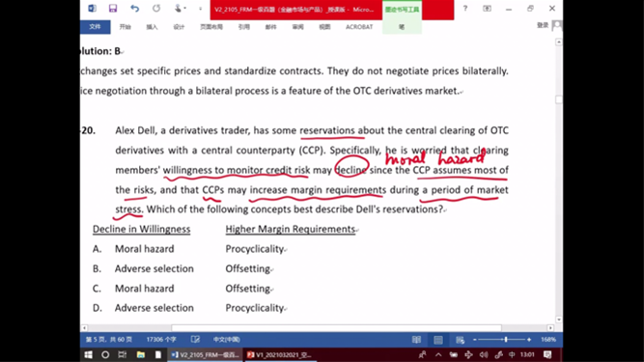Viewport: 644px width, 362px height.
Task: Show hidden system tray icons
Action: (x=438, y=354)
